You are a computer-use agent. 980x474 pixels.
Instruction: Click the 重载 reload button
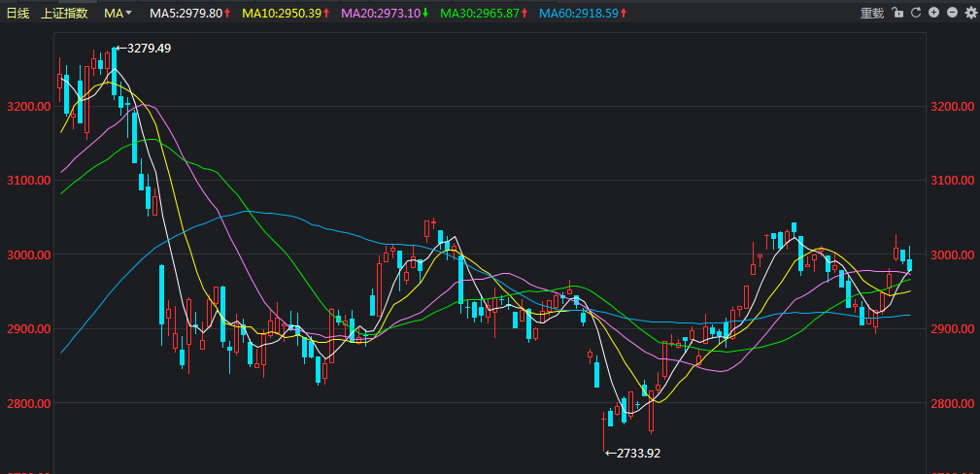(872, 14)
